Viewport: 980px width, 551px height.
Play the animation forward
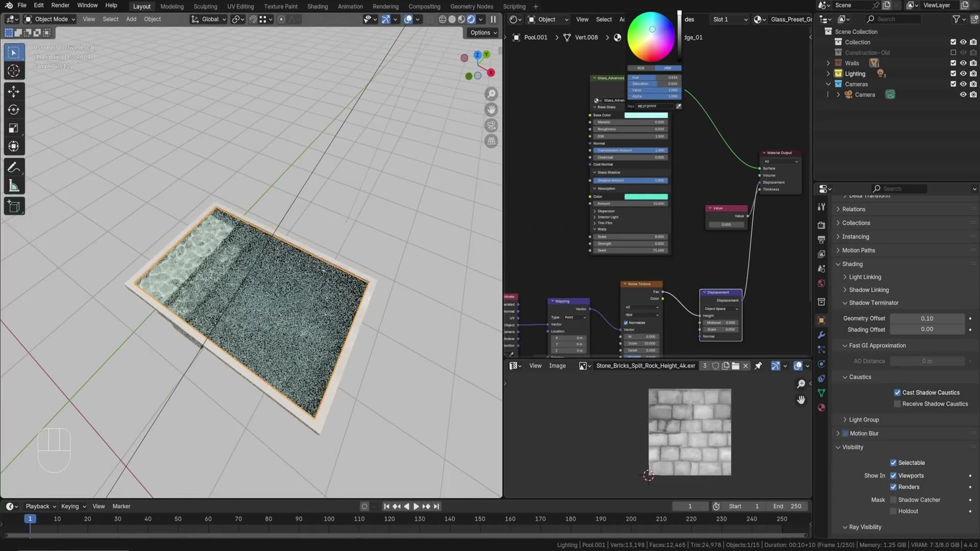tap(416, 507)
